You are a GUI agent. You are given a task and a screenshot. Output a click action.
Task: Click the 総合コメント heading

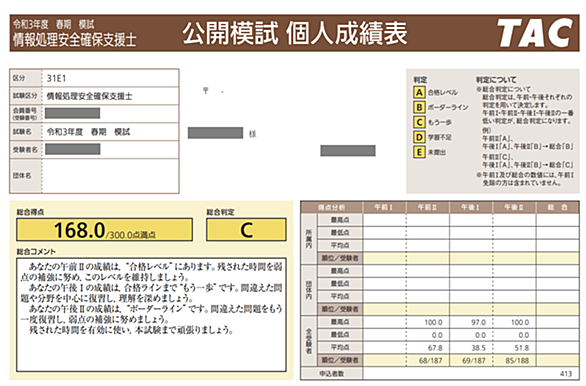36,251
